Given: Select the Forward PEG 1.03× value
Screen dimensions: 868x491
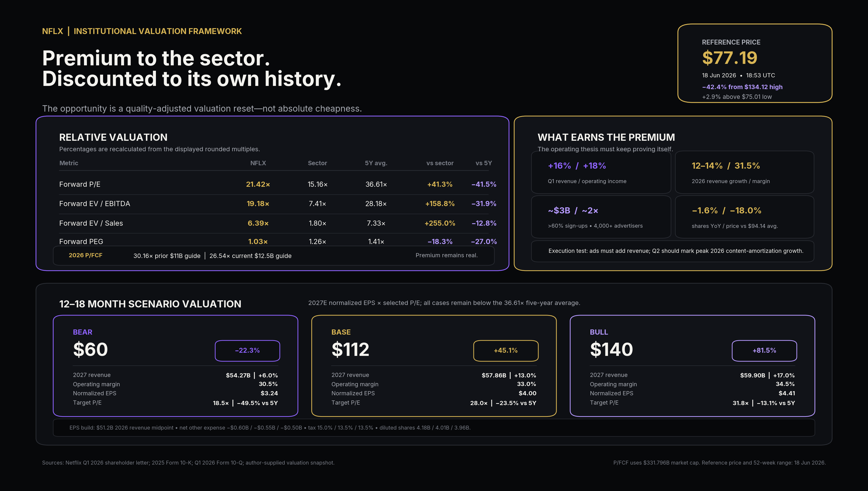Looking at the screenshot, I should click(x=258, y=241).
